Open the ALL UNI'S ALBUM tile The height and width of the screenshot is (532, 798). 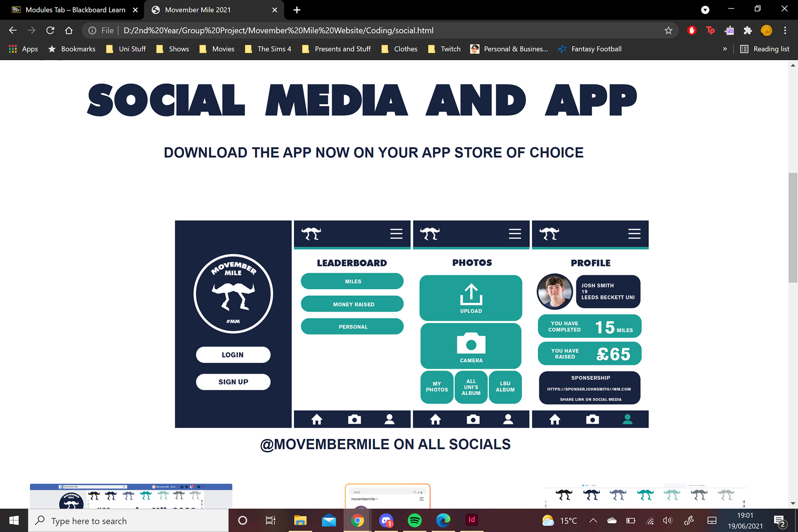click(x=471, y=387)
